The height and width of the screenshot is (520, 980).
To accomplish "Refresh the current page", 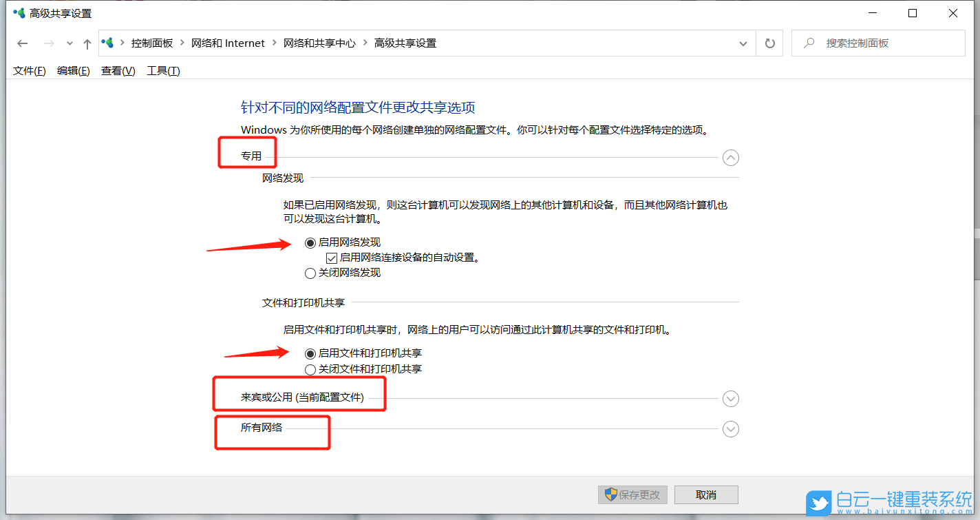I will [x=769, y=43].
